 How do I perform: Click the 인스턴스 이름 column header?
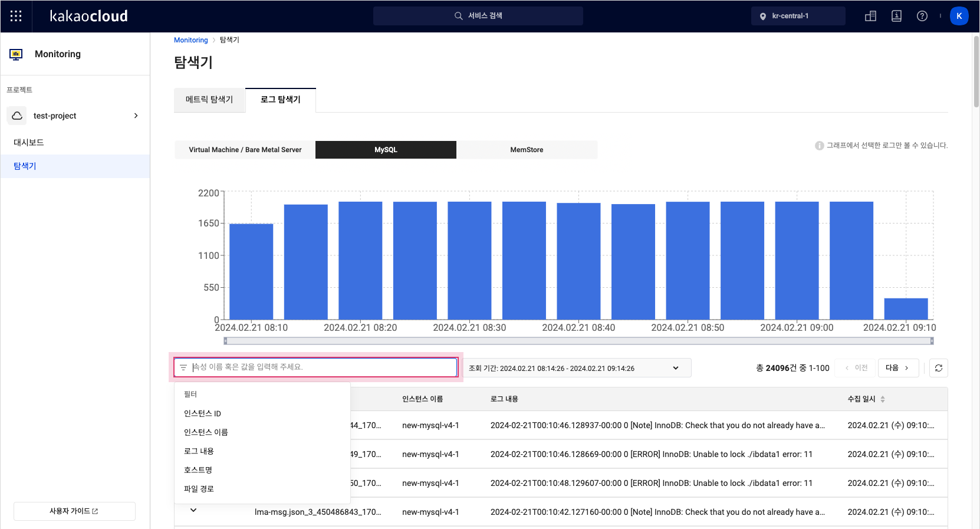tap(422, 399)
